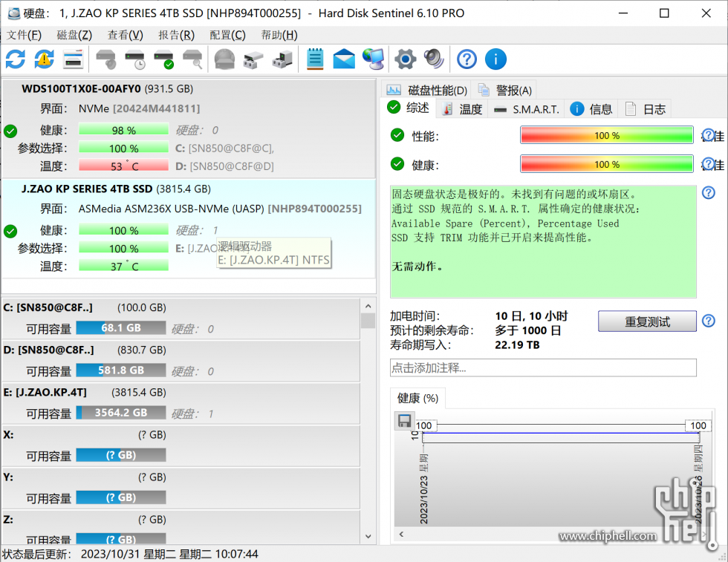Click the health graph scroll left arrow

coord(401,534)
